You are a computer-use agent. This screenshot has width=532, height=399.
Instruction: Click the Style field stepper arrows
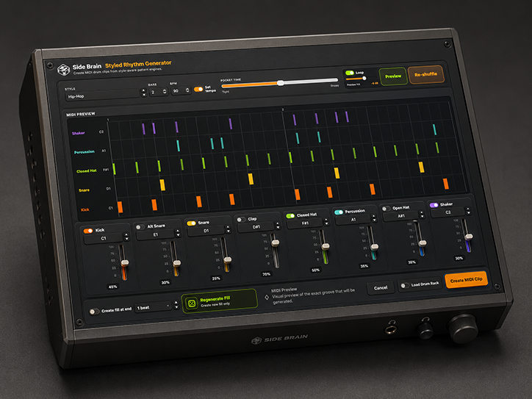(x=143, y=93)
